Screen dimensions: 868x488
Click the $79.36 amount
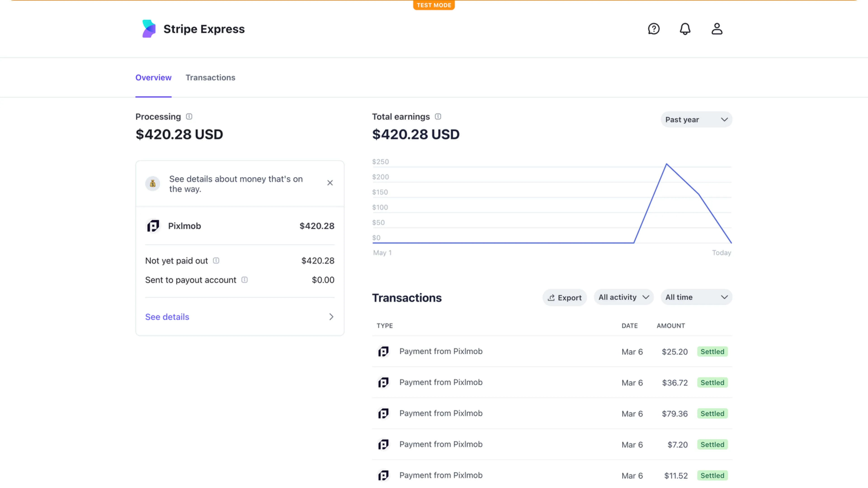pos(675,414)
